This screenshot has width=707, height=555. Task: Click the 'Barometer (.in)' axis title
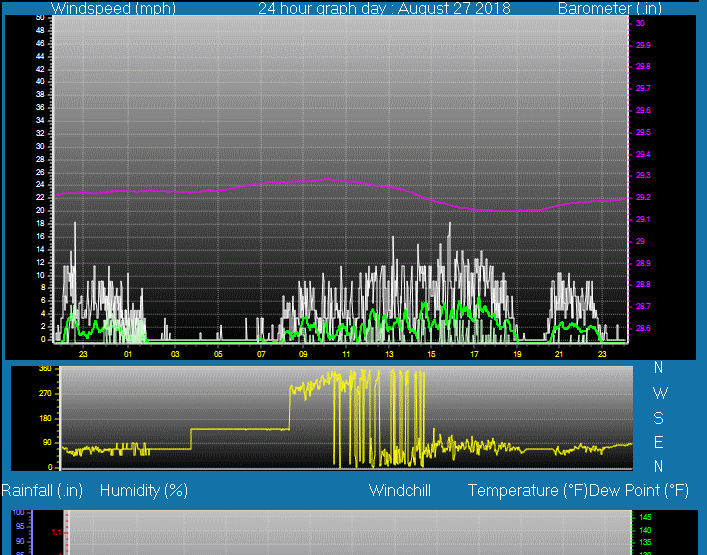tap(610, 8)
